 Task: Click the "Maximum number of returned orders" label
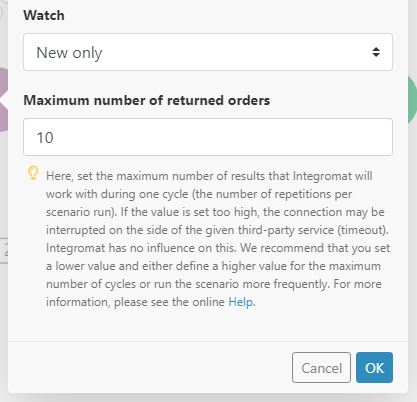click(x=147, y=100)
